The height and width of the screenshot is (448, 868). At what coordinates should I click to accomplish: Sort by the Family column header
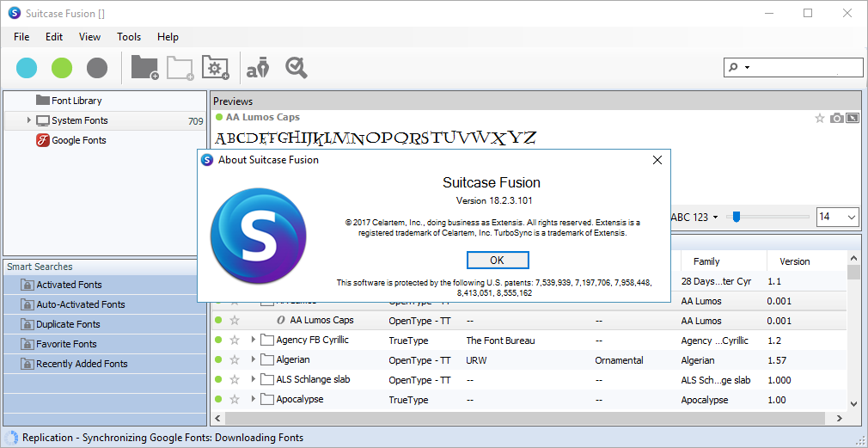point(722,261)
